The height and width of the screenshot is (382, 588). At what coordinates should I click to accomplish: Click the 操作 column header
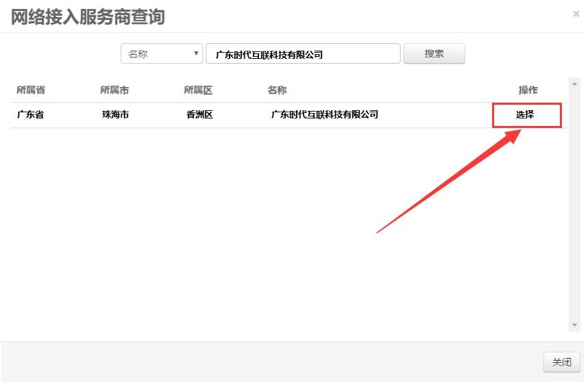(x=528, y=90)
